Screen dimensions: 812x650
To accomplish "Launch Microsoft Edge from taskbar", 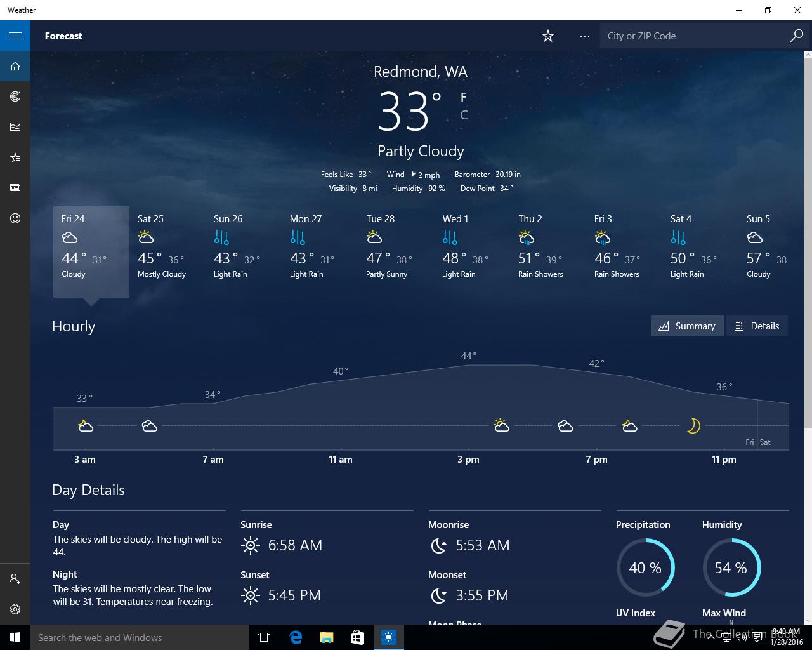I will tap(296, 637).
